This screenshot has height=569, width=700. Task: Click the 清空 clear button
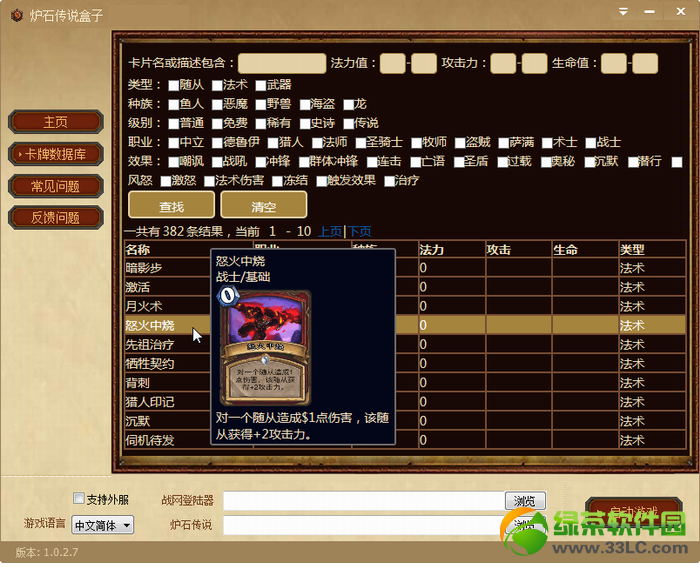[264, 205]
